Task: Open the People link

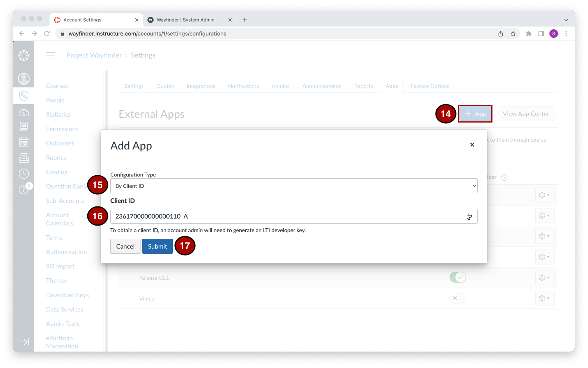Action: 55,100
